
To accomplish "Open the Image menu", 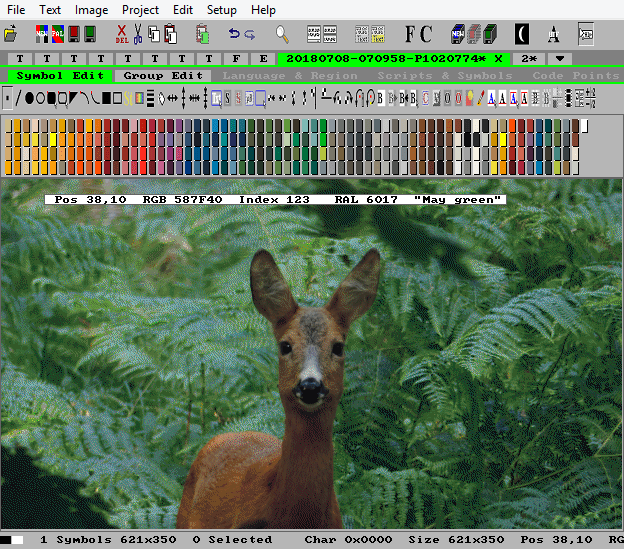I will click(91, 10).
